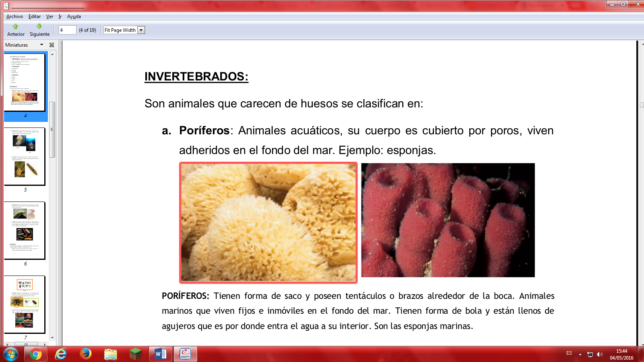Viewport: 644px width, 362px height.
Task: Click the INVERTEBRADOS heading text
Action: tap(196, 76)
